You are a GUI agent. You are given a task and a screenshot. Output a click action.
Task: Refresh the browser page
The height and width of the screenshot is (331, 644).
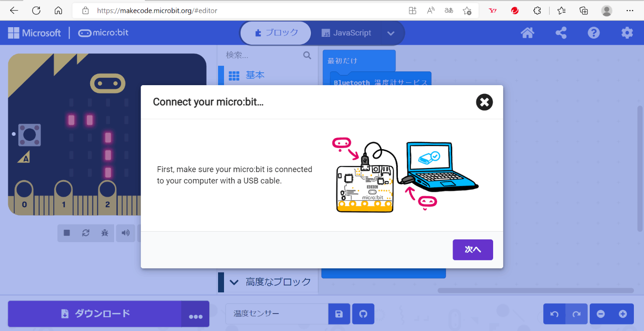(36, 10)
